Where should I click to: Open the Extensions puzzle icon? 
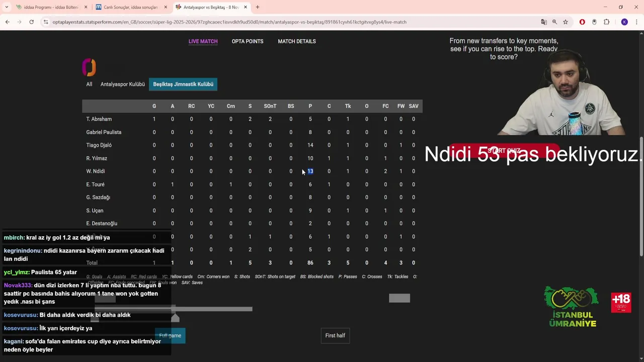(606, 22)
